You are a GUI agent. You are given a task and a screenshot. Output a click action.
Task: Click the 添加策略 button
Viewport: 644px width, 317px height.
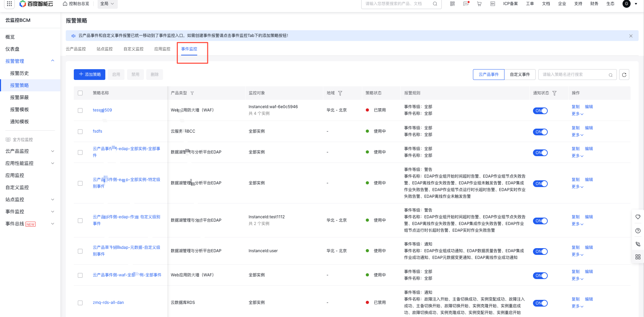[x=90, y=75]
